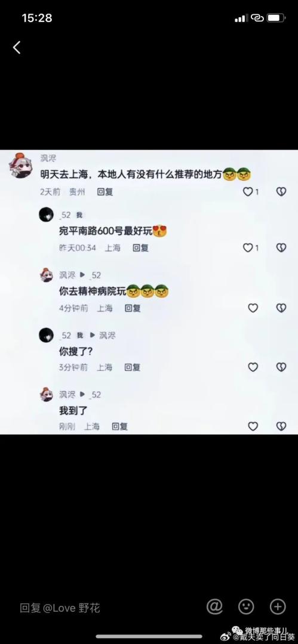Tap broken heart on 我到了 reply

pyautogui.click(x=281, y=426)
